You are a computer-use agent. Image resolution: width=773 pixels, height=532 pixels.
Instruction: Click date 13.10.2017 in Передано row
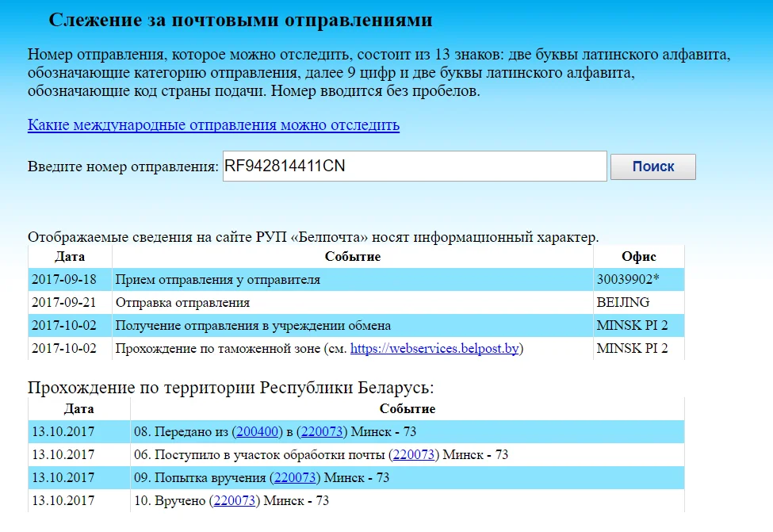pos(63,432)
